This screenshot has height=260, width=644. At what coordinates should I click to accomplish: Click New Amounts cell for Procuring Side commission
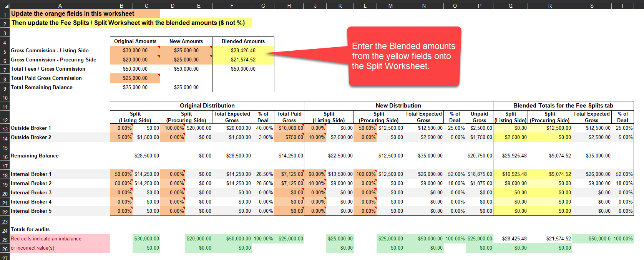186,60
